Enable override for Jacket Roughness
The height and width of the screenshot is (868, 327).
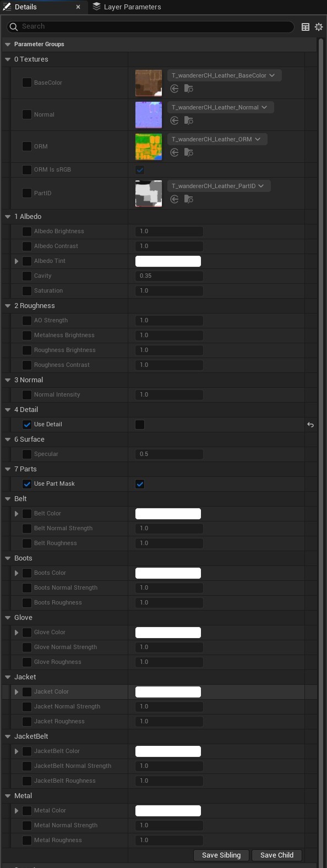[x=26, y=722]
